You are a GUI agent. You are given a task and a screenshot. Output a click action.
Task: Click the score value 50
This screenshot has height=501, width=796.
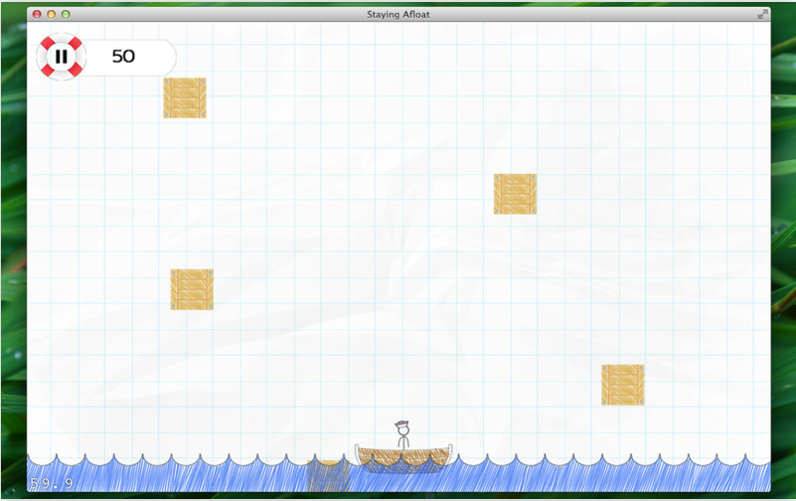[123, 56]
